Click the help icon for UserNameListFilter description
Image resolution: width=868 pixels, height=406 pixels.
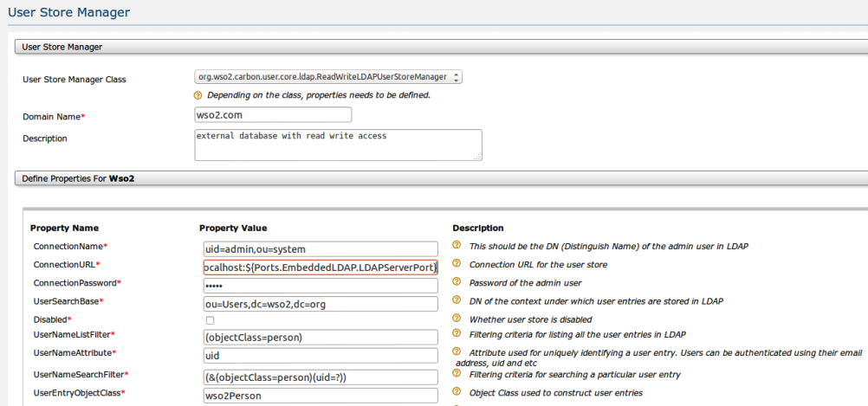[x=457, y=332]
